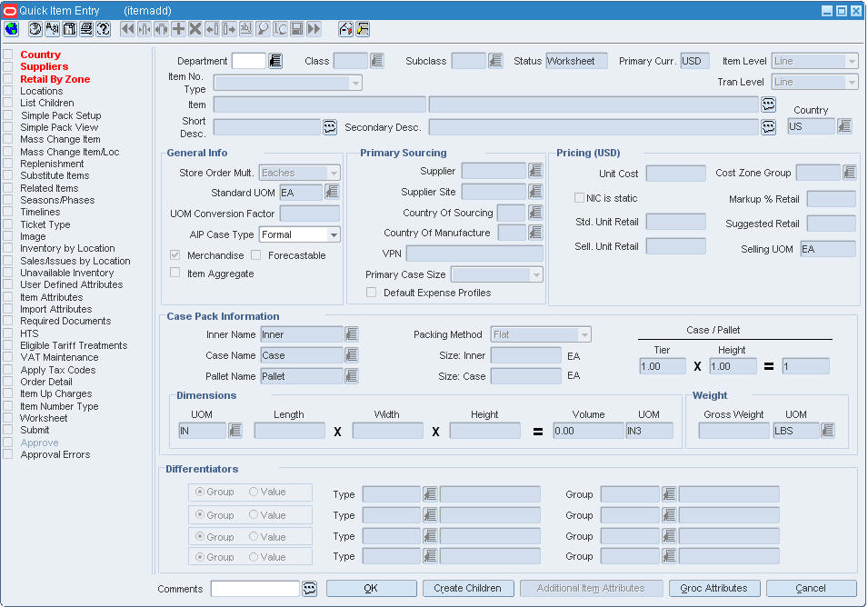Check the NIC is static option
The height and width of the screenshot is (607, 868).
(579, 198)
